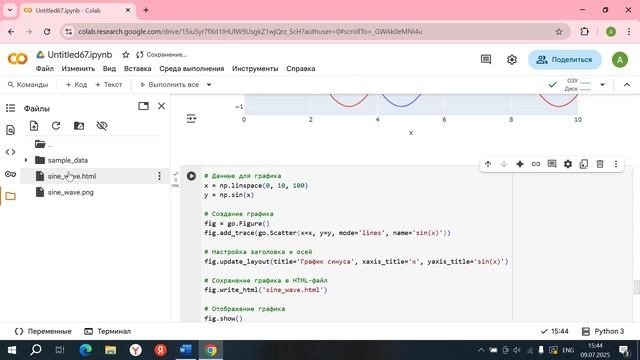Screen dimensions: 640x360
Task: Open Word from the taskbar
Action: point(186,350)
